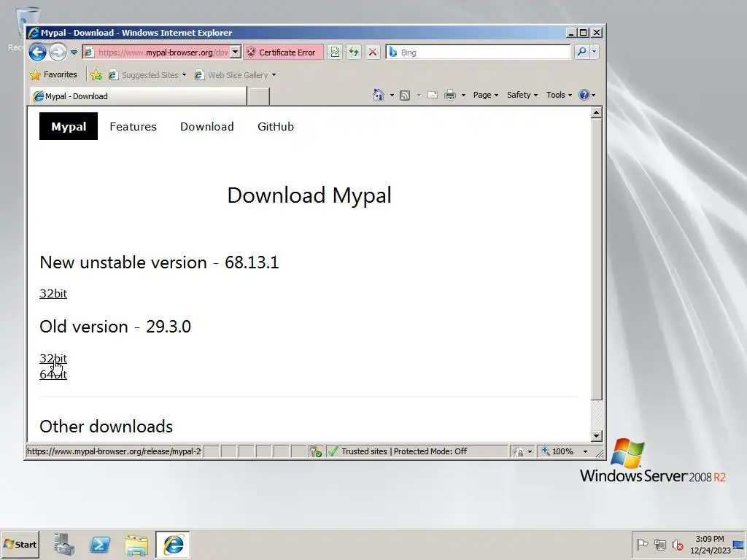Open the Tools menu
The width and height of the screenshot is (747, 560).
click(559, 95)
